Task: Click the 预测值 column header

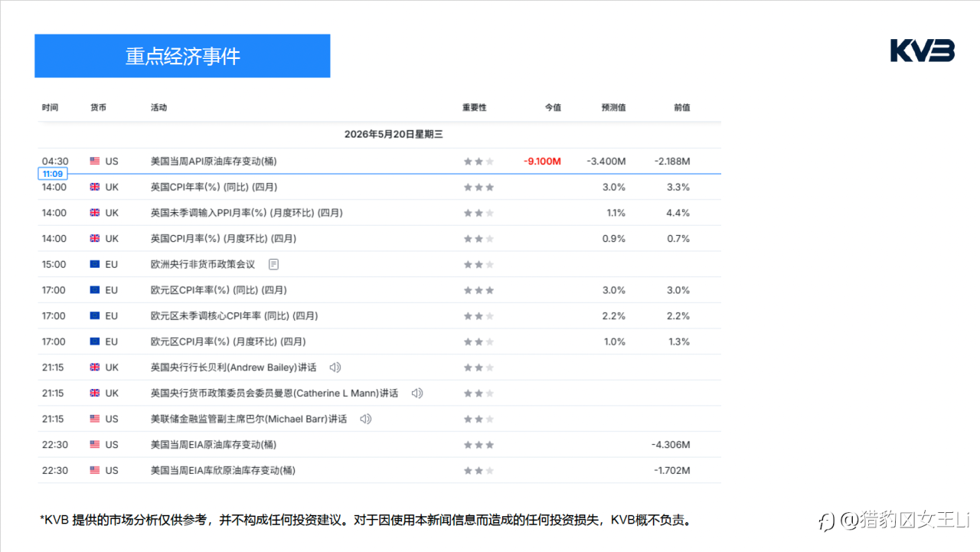Action: 613,108
